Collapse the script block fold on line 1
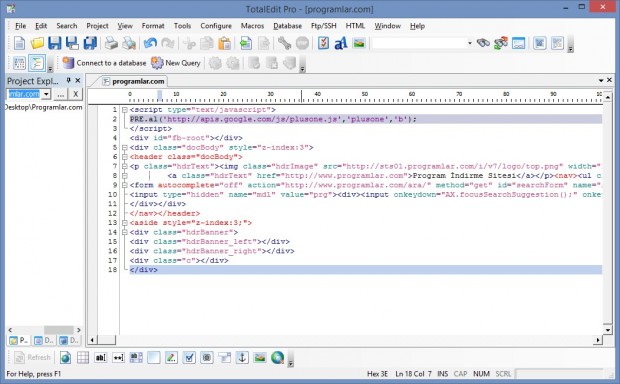 (x=125, y=110)
